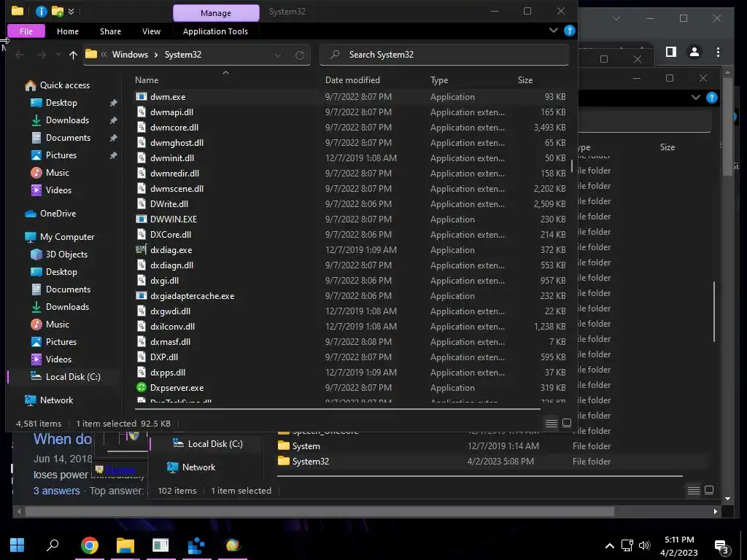Screen dimensions: 747x560
Task: Go up one folder level with the Up arrow
Action: 73,55
